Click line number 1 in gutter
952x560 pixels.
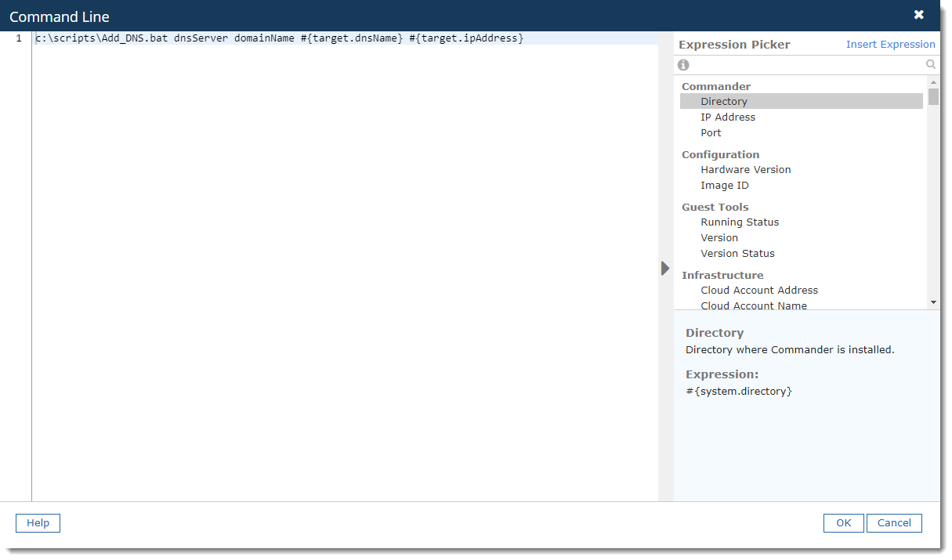pyautogui.click(x=19, y=38)
